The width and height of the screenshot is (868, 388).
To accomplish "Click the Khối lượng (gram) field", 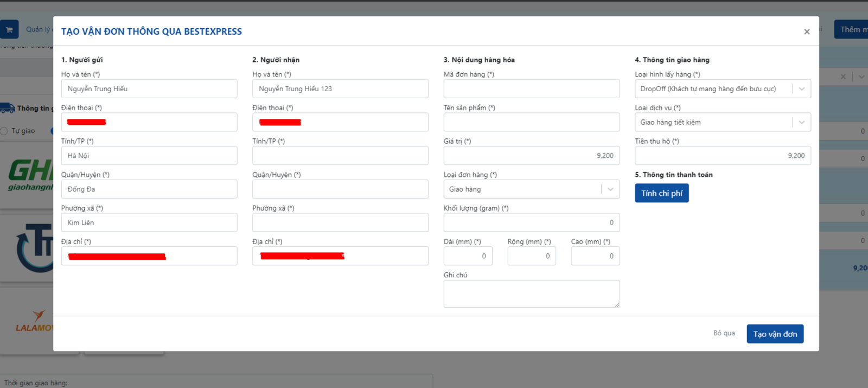I will (x=531, y=223).
